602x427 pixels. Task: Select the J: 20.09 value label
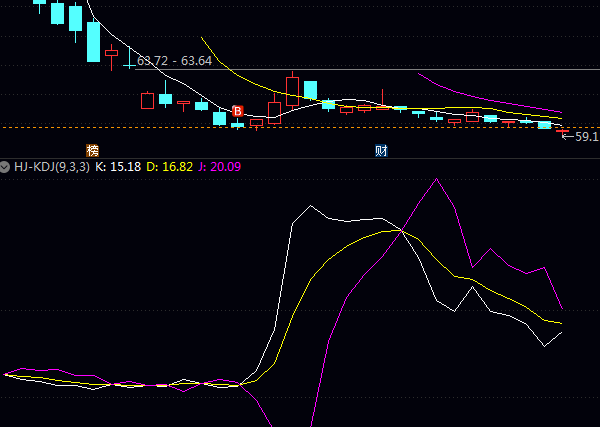point(220,167)
